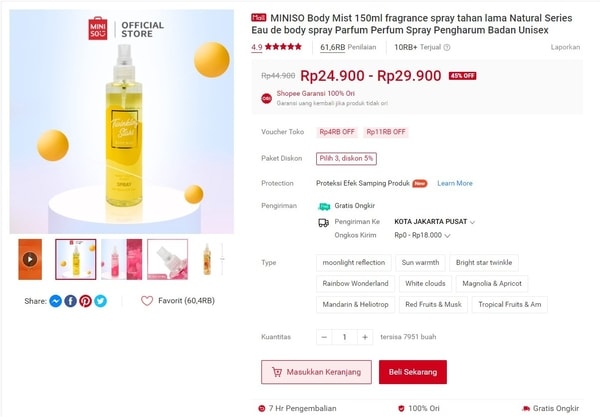Expand the Ongkos Kirim Rp0 - Rp18.000 dropdown
The width and height of the screenshot is (600, 417).
point(422,235)
